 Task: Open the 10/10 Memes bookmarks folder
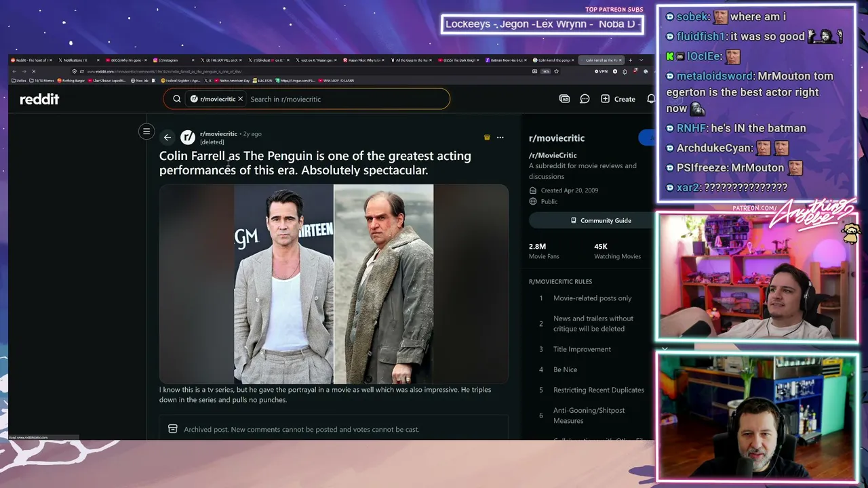[42, 81]
